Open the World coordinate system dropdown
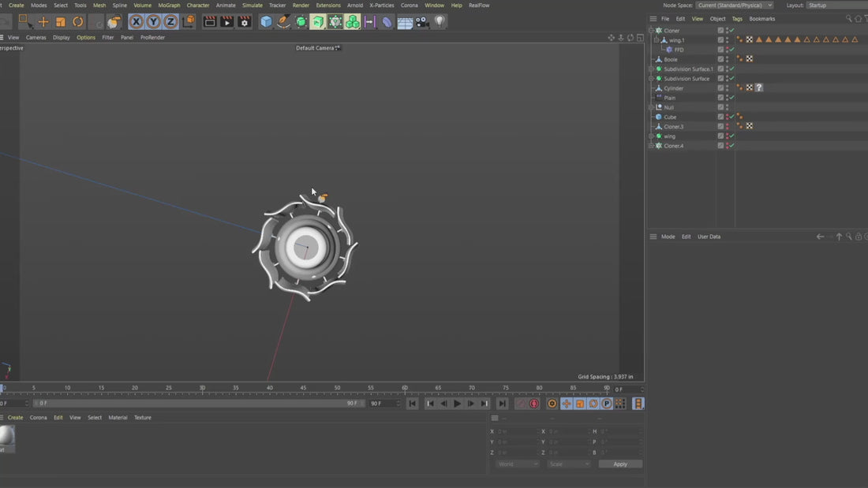Image resolution: width=868 pixels, height=488 pixels. pos(517,464)
